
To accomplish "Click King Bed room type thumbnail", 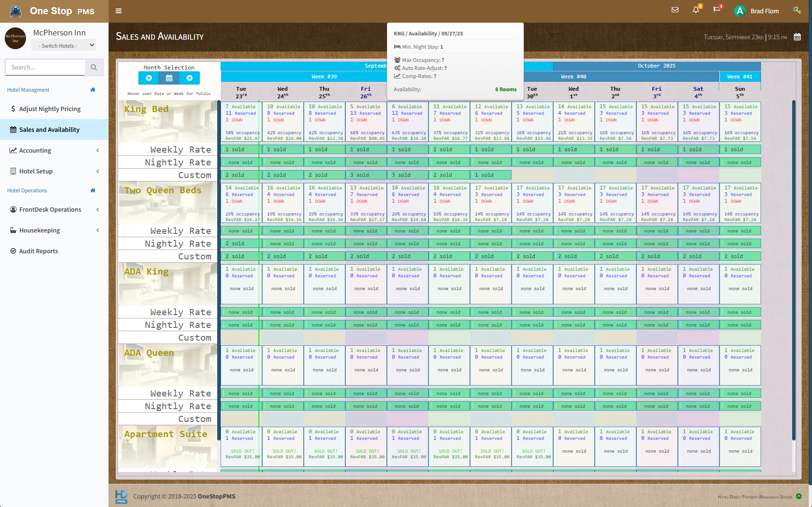I will click(168, 122).
